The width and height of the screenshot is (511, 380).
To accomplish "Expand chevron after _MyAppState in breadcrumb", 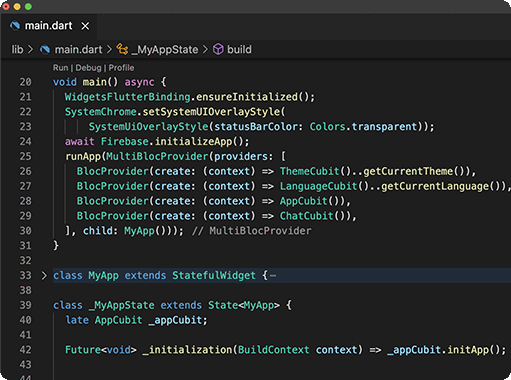I will (205, 50).
